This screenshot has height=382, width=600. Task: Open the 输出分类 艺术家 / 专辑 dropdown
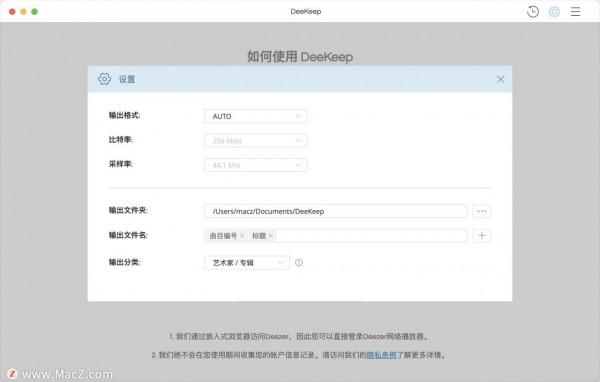click(x=247, y=263)
